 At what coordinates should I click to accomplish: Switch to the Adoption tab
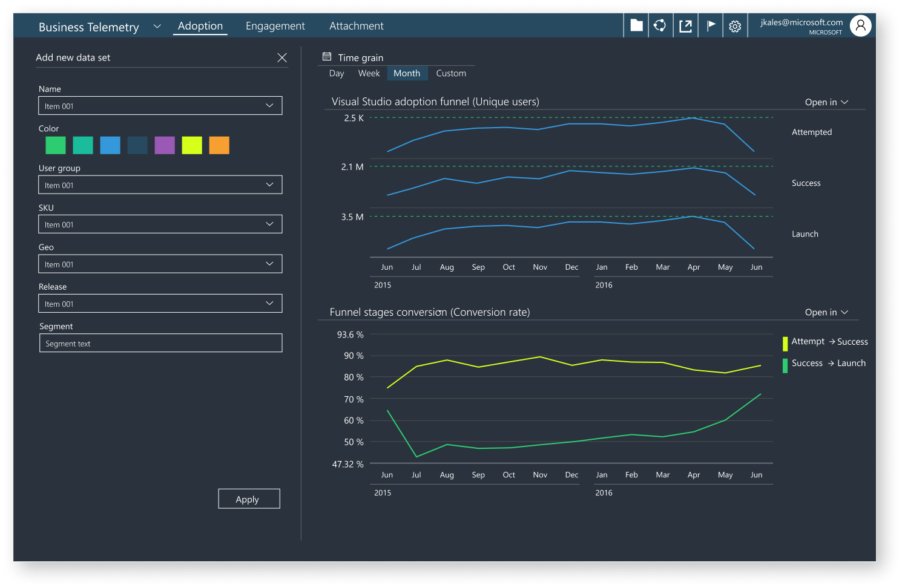pyautogui.click(x=200, y=26)
